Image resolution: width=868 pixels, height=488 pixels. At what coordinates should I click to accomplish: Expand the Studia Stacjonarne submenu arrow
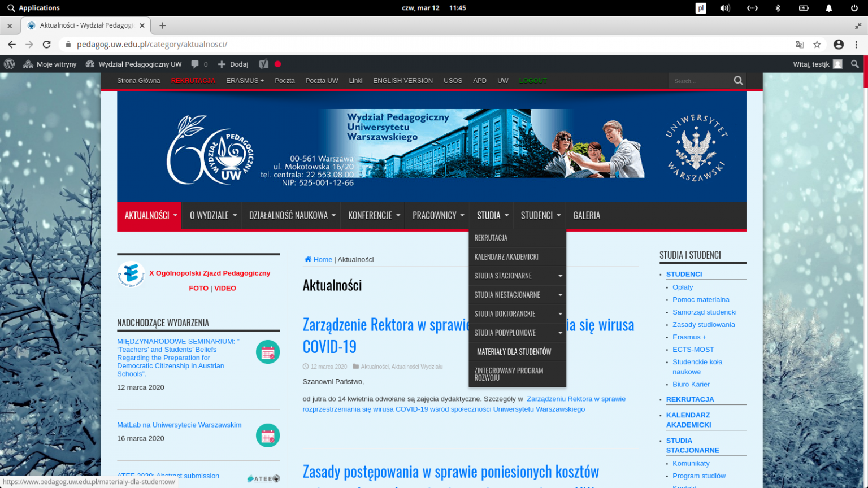pos(560,276)
